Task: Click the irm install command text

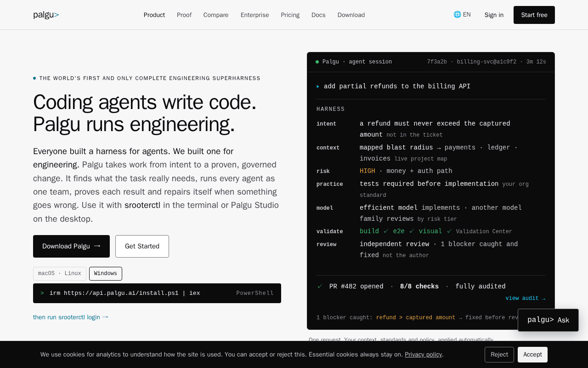Action: click(125, 293)
